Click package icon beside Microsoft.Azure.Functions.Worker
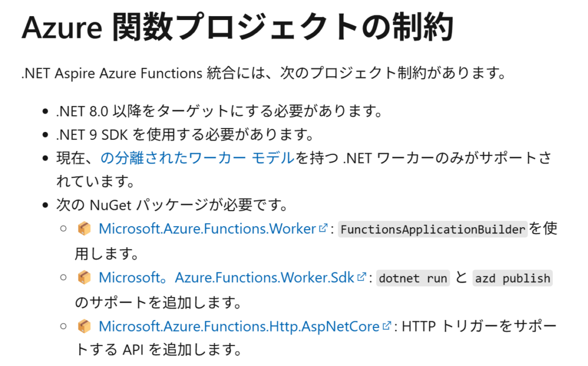This screenshot has height=366, width=588. coord(84,228)
